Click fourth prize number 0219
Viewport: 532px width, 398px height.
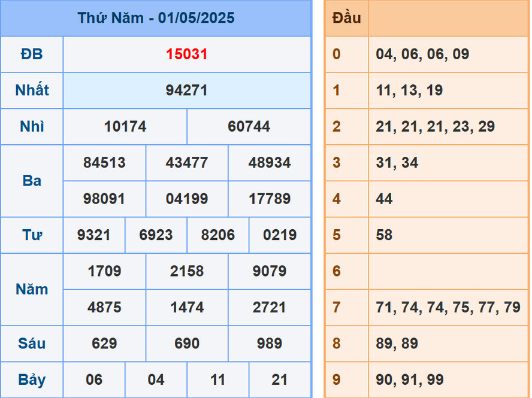280,235
